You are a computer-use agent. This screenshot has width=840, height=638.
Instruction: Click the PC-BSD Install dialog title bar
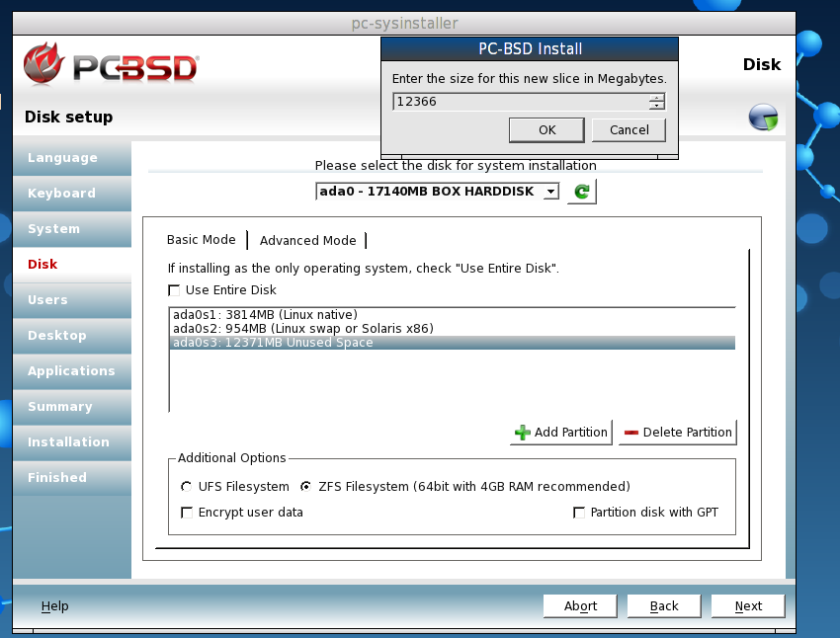pyautogui.click(x=530, y=48)
